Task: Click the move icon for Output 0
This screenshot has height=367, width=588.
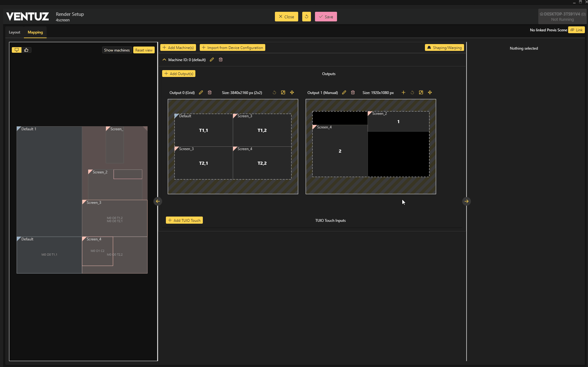Action: tap(292, 92)
